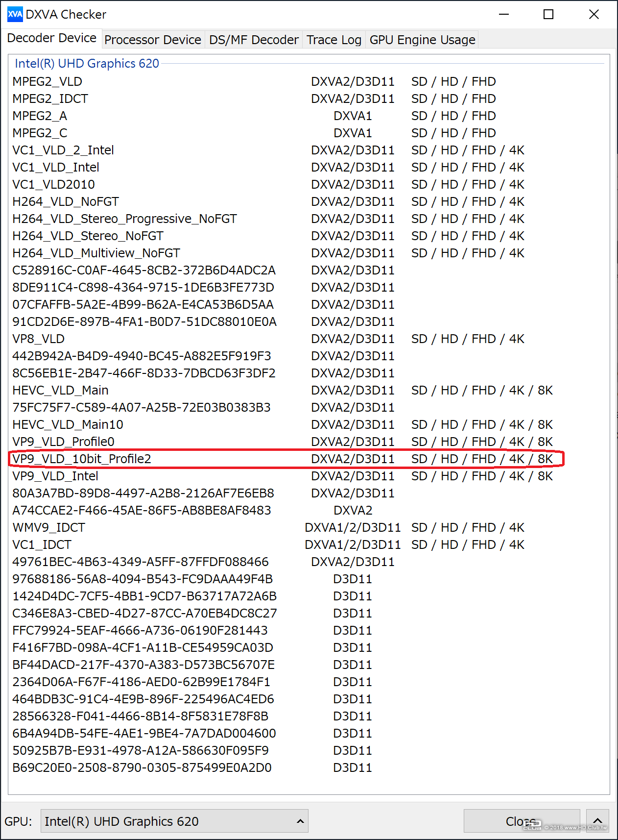Open the GPU selection dropdown
The height and width of the screenshot is (840, 618).
coord(174,821)
